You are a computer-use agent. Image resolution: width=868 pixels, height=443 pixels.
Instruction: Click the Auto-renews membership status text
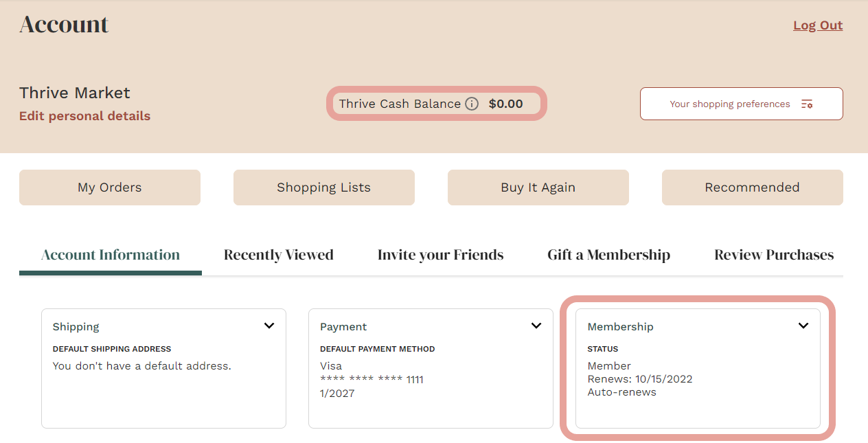621,391
